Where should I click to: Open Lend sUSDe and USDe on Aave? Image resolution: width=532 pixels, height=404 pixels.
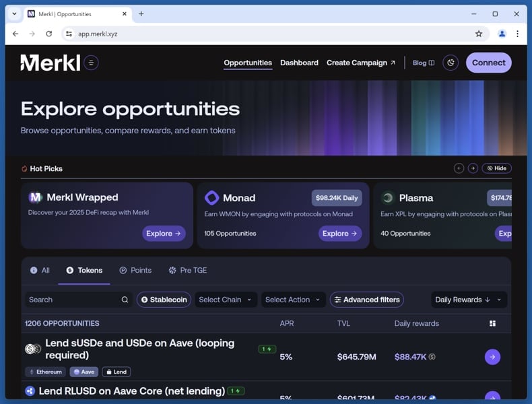[140, 349]
